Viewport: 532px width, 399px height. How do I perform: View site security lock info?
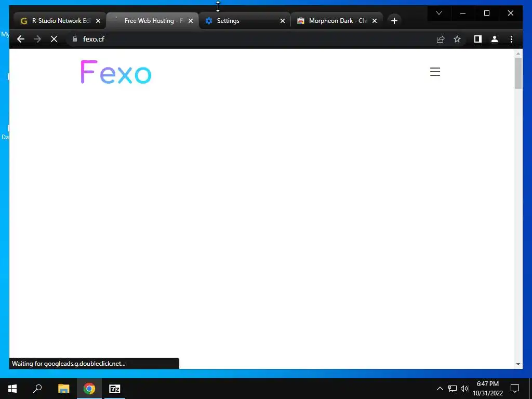pos(75,39)
